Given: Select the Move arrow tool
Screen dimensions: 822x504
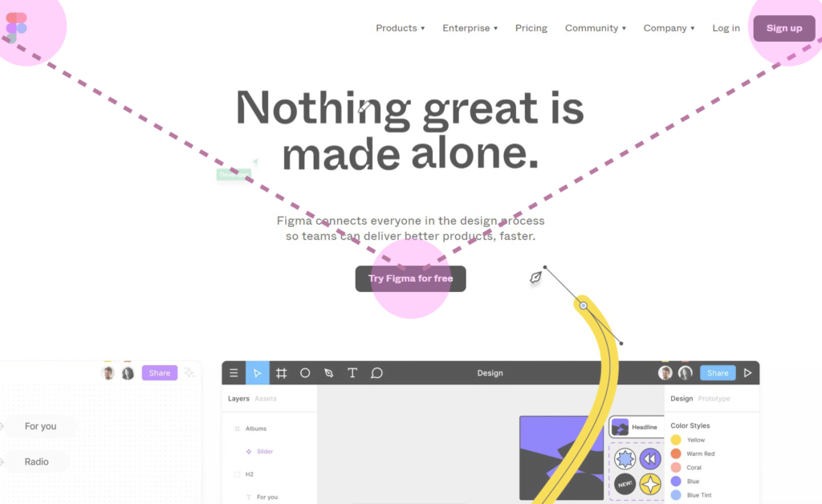Looking at the screenshot, I should [x=258, y=373].
